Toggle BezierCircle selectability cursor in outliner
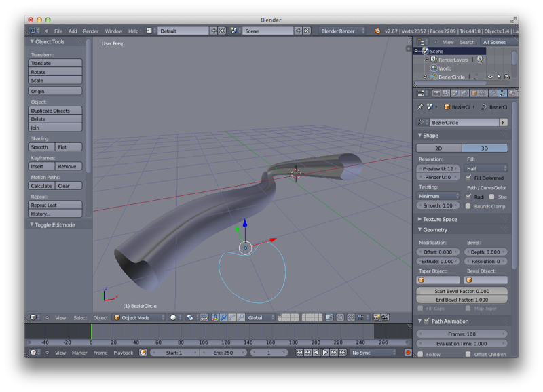543x392 pixels. point(499,77)
